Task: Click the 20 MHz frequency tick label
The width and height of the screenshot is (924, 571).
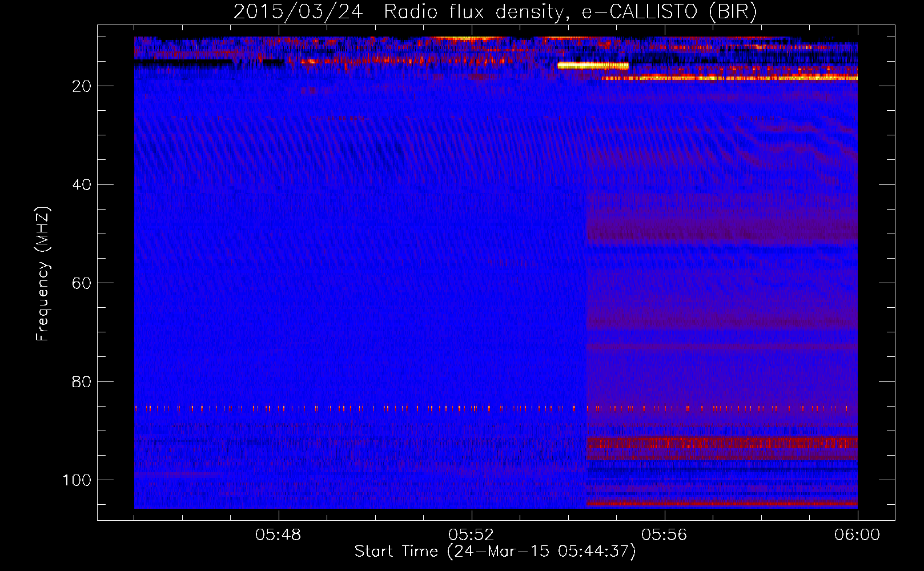Action: [x=82, y=86]
